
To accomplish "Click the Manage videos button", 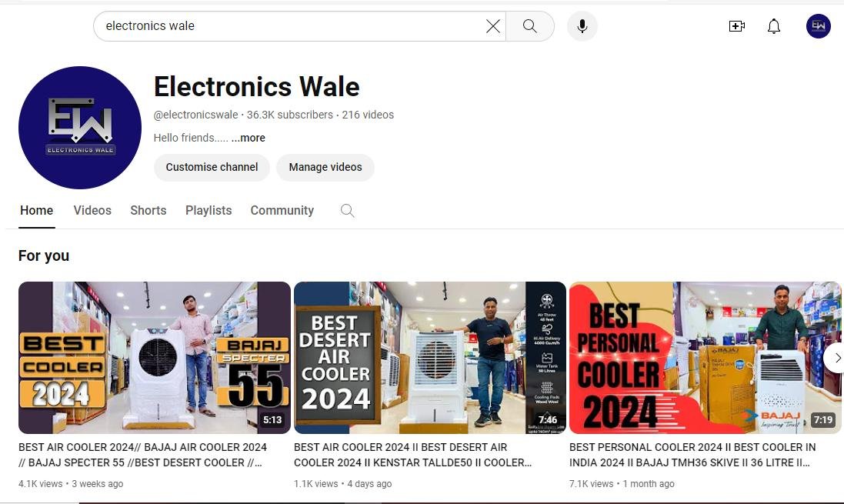I will tap(325, 167).
